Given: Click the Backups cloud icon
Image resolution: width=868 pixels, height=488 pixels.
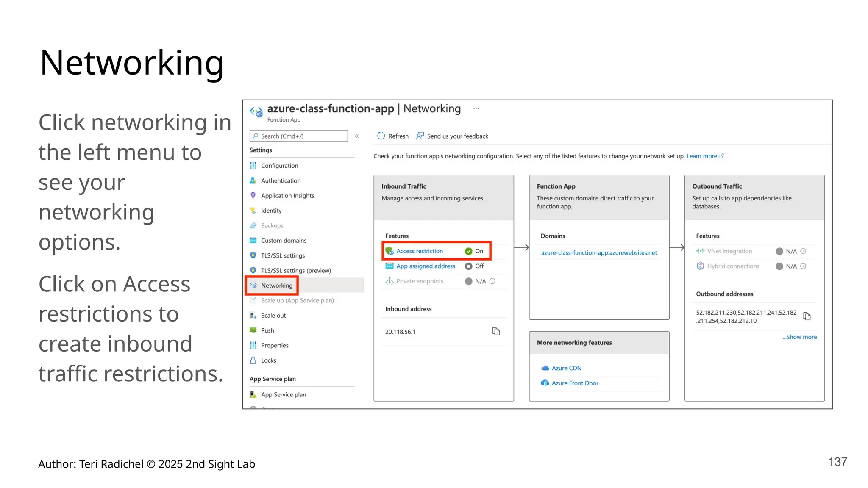Looking at the screenshot, I should (x=253, y=225).
